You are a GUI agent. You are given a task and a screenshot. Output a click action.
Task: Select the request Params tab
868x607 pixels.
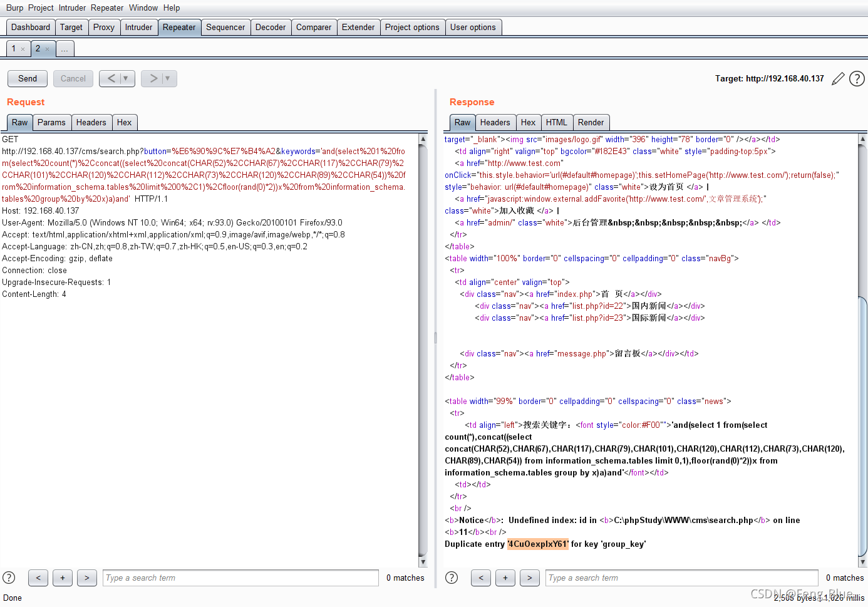[x=51, y=122]
